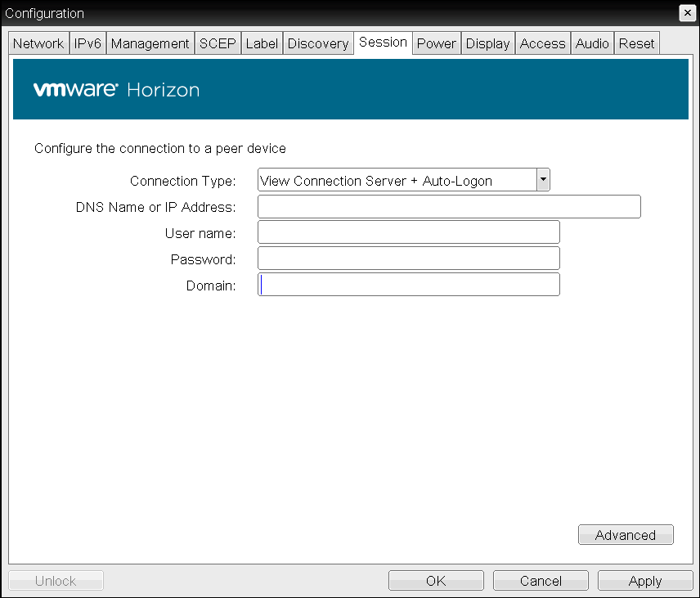Open the Audio tab
This screenshot has height=598, width=700.
coord(592,43)
